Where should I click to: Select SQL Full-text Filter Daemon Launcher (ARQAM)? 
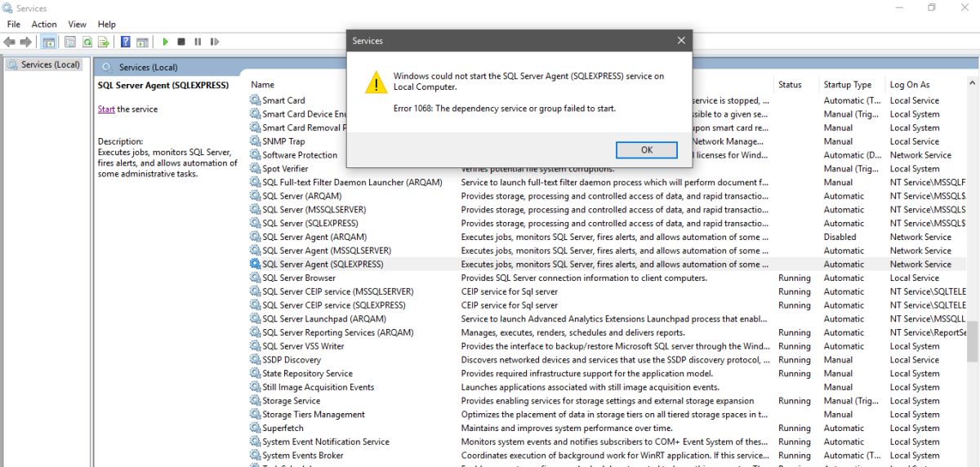pyautogui.click(x=607, y=182)
